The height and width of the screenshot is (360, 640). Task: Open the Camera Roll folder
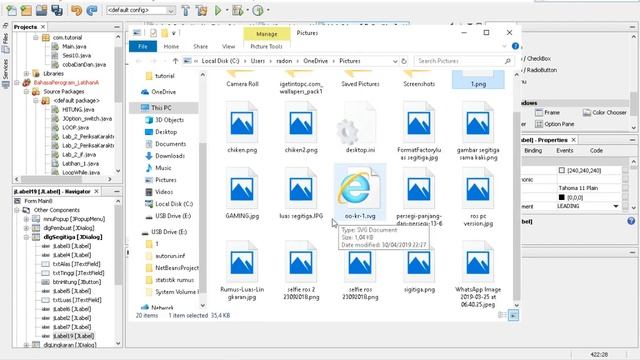pos(242,79)
